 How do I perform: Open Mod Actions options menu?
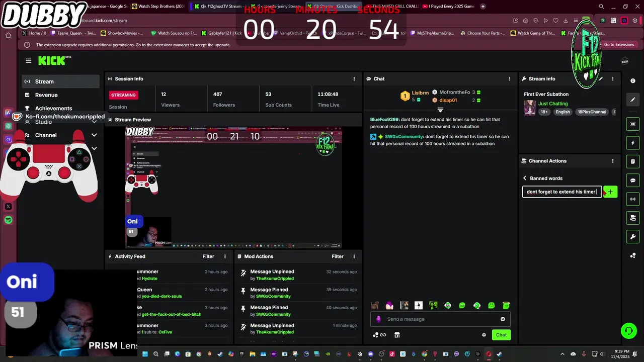(x=354, y=256)
